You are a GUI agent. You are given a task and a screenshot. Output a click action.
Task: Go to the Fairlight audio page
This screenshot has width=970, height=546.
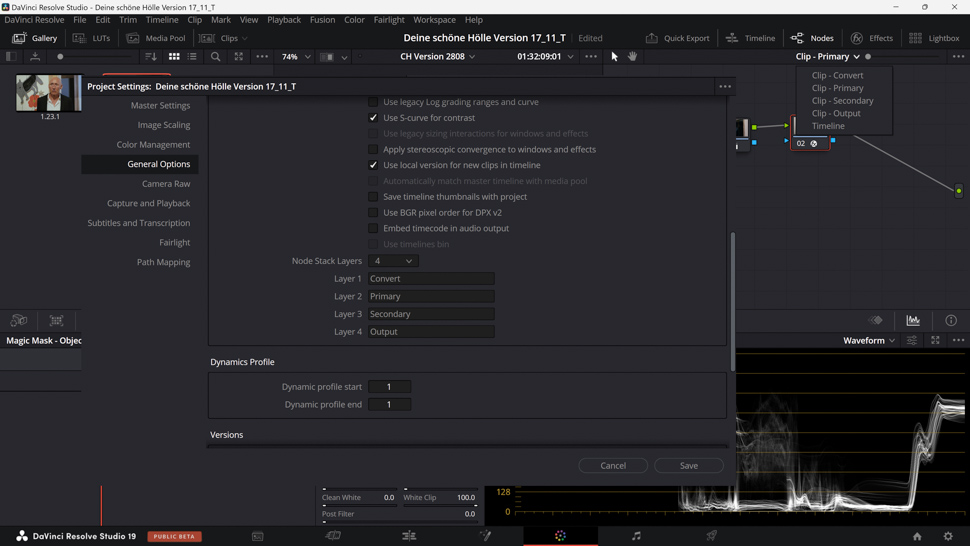point(636,536)
